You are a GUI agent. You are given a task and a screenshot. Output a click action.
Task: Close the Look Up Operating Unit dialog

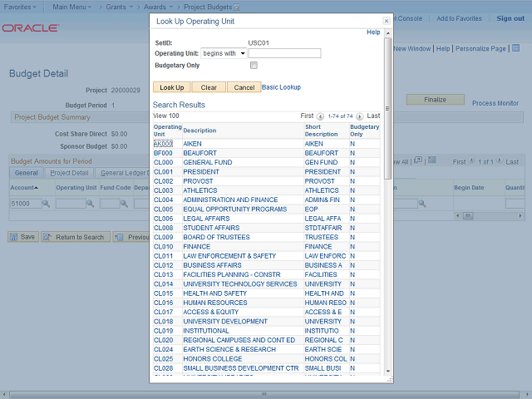[x=386, y=22]
